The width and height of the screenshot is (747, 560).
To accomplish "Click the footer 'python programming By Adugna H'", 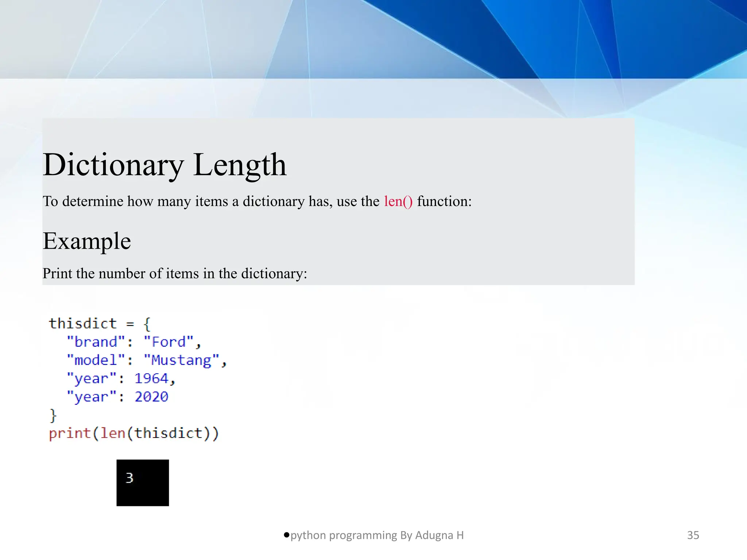I will (x=377, y=535).
